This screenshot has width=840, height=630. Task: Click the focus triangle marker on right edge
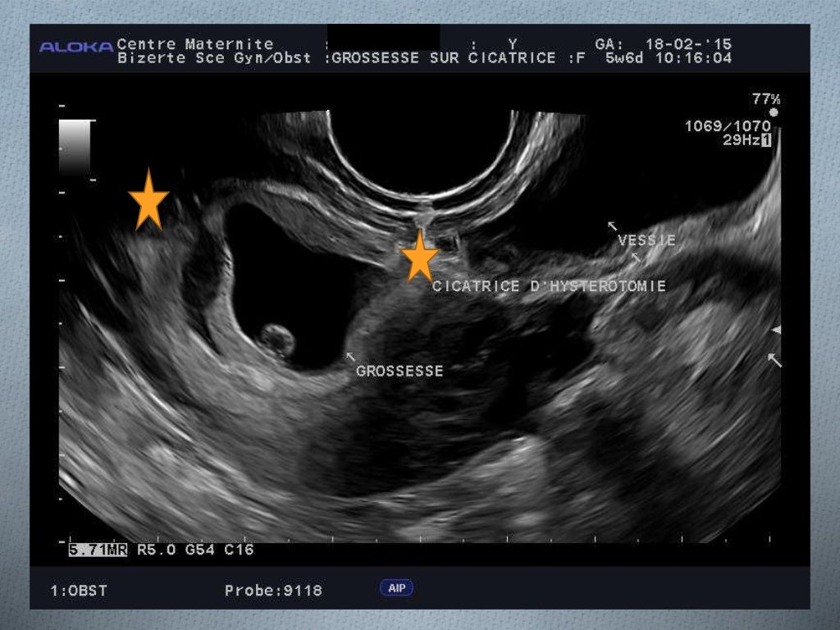click(x=776, y=330)
